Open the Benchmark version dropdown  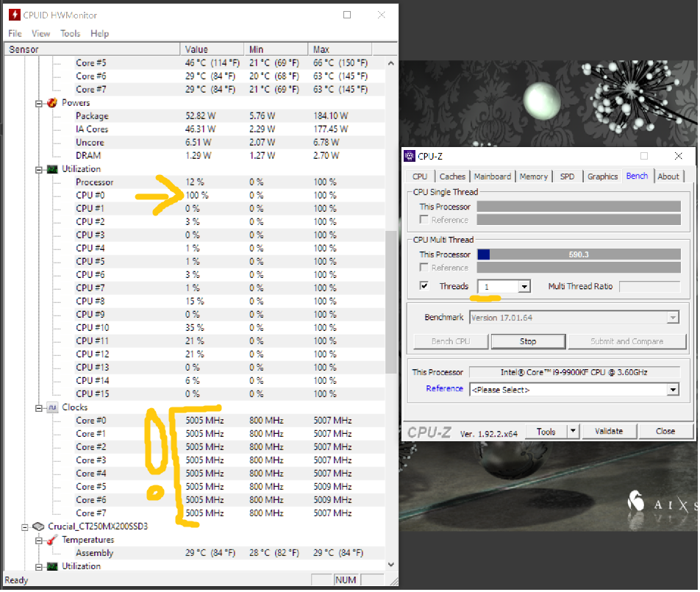pos(673,318)
